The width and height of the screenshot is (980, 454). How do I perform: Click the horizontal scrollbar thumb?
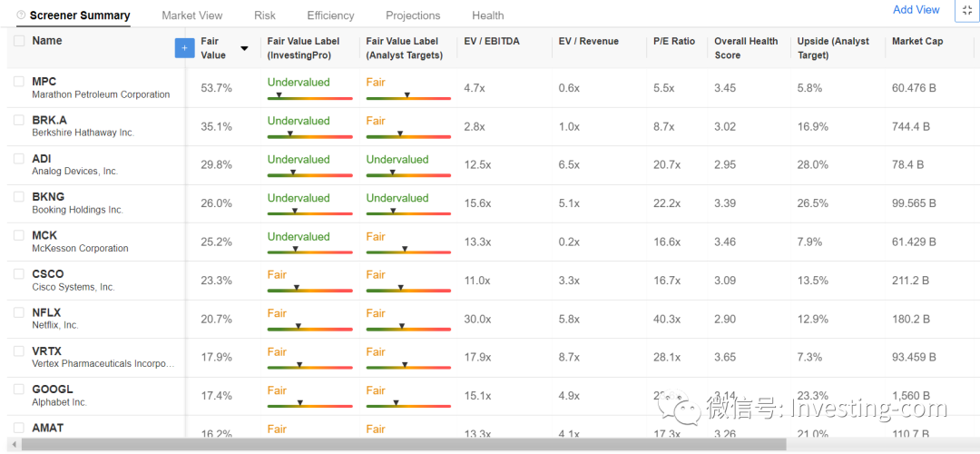coord(404,444)
